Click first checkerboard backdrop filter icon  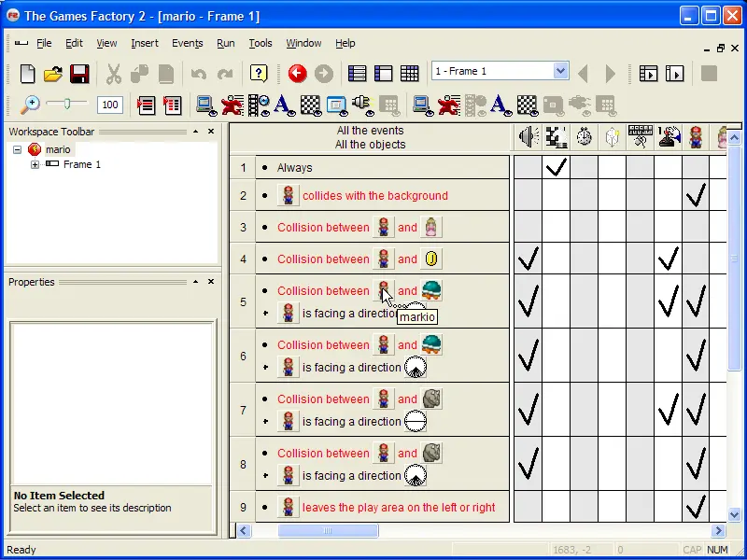pos(311,105)
